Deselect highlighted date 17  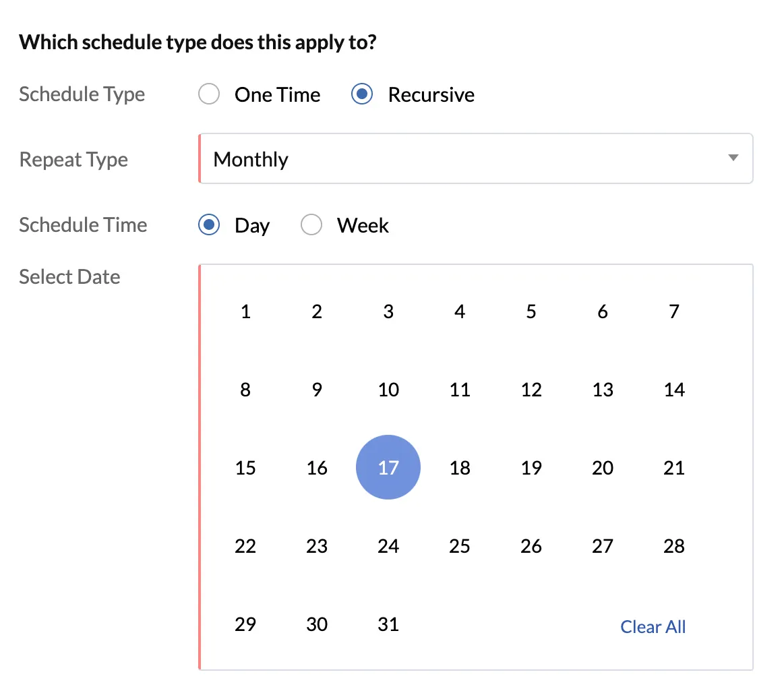tap(388, 467)
